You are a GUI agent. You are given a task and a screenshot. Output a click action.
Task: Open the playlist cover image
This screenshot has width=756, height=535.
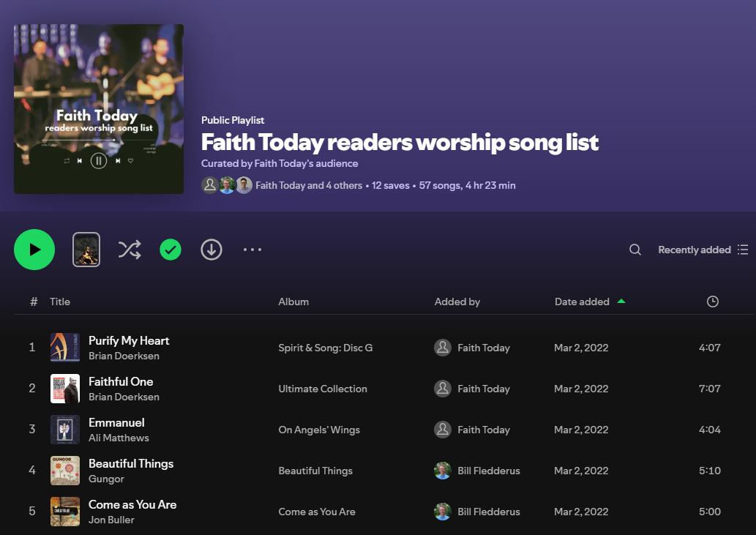(99, 109)
